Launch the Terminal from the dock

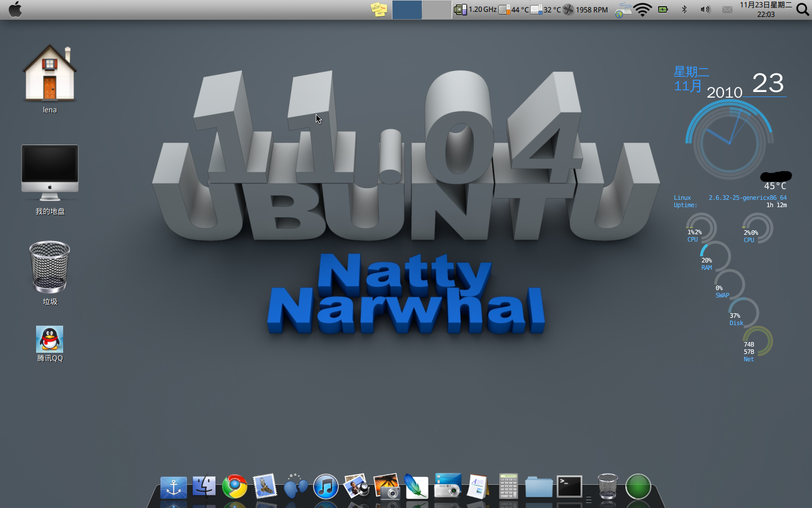point(570,487)
